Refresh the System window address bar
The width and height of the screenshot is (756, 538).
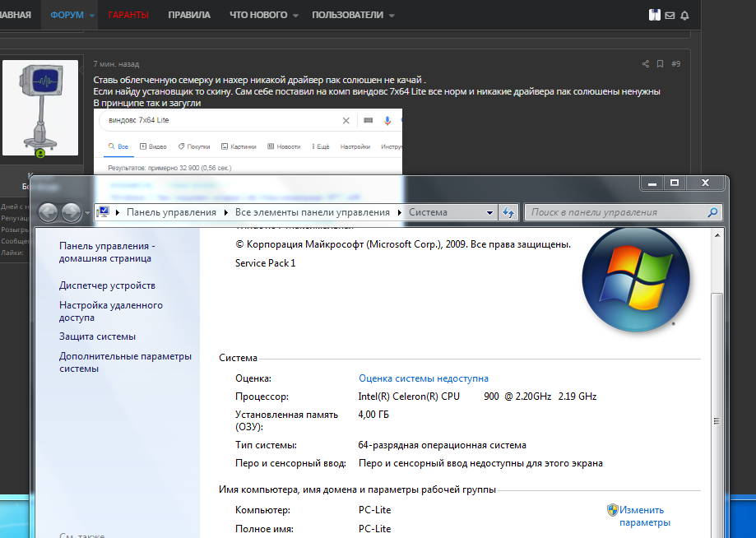tap(508, 212)
